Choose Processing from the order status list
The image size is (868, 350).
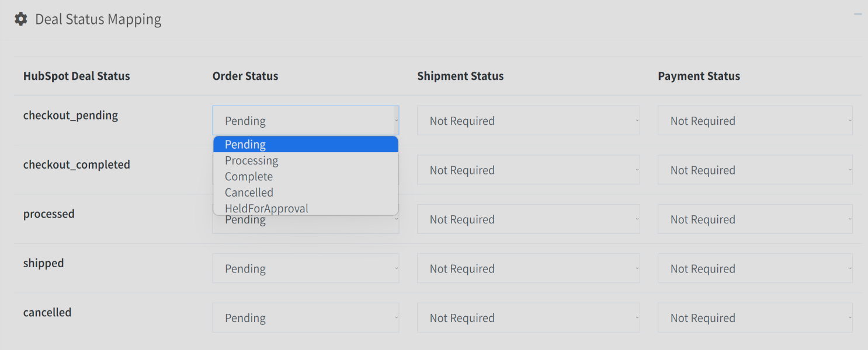305,160
